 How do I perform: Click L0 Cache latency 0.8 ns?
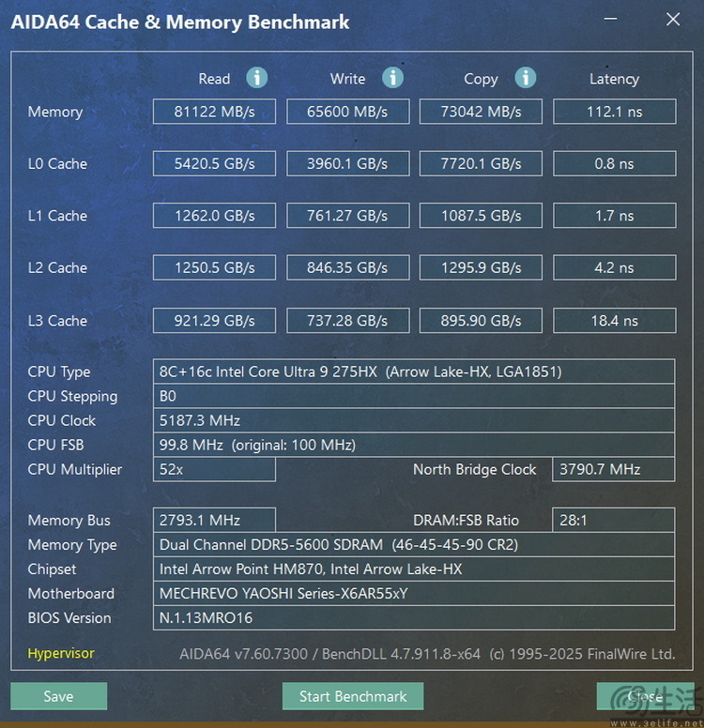pos(614,163)
